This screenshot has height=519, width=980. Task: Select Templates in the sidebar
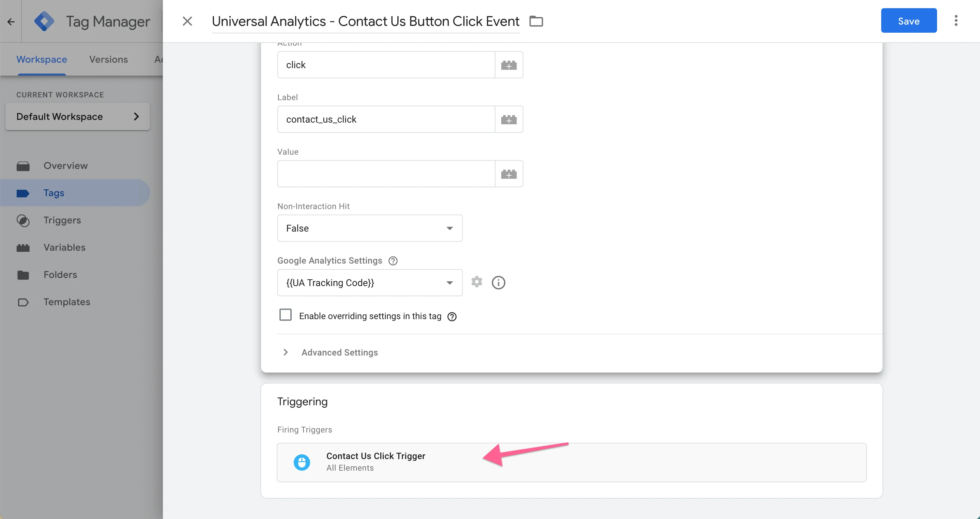tap(66, 302)
